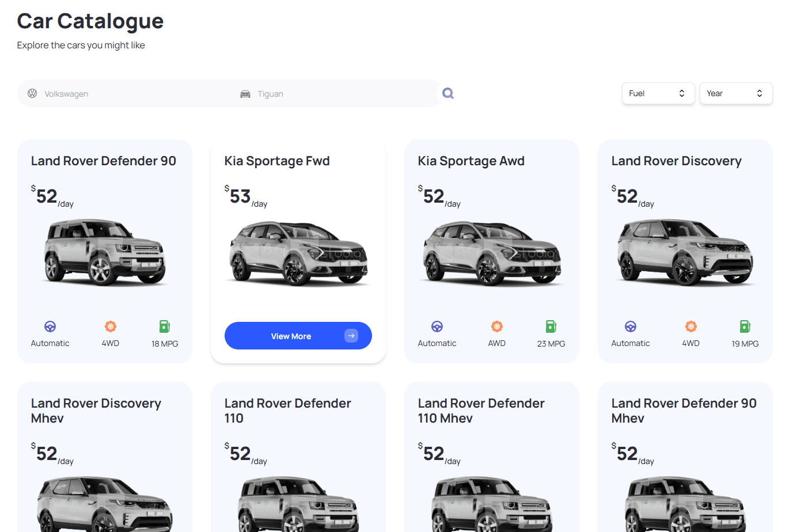This screenshot has height=532, width=812.
Task: Click the 'Land Rover Defender 90 Mhev' title
Action: click(684, 411)
